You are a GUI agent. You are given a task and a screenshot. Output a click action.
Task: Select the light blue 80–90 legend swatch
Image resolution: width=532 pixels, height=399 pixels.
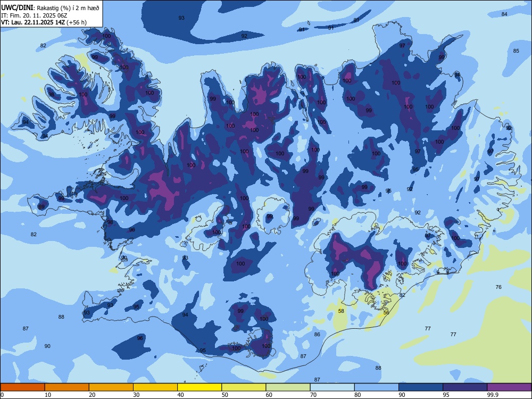click(x=377, y=387)
